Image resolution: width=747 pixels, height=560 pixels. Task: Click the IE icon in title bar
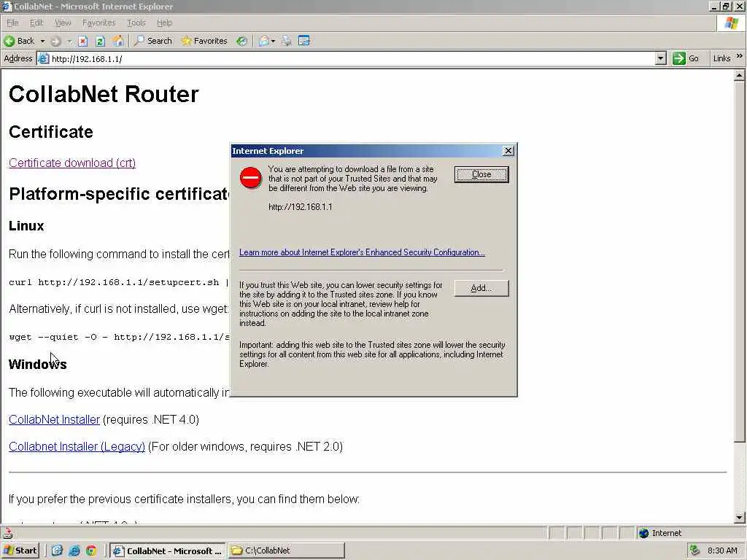click(x=7, y=7)
